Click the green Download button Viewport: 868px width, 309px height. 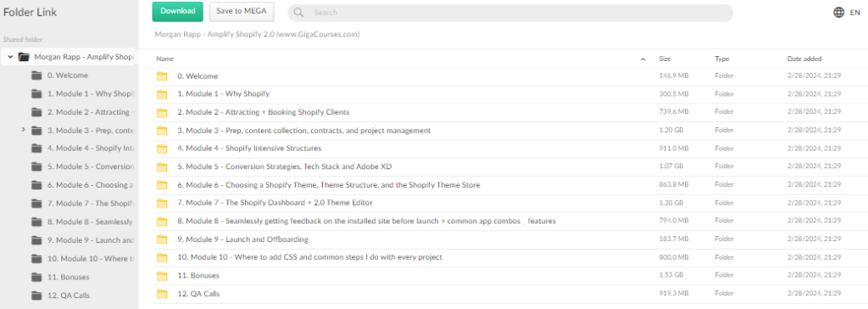point(178,11)
